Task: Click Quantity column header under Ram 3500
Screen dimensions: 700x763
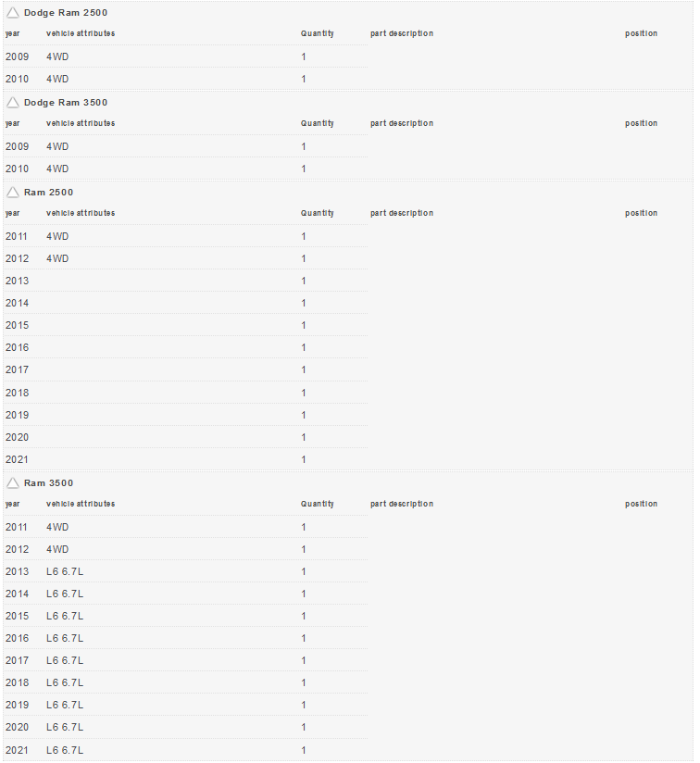Action: coord(317,505)
